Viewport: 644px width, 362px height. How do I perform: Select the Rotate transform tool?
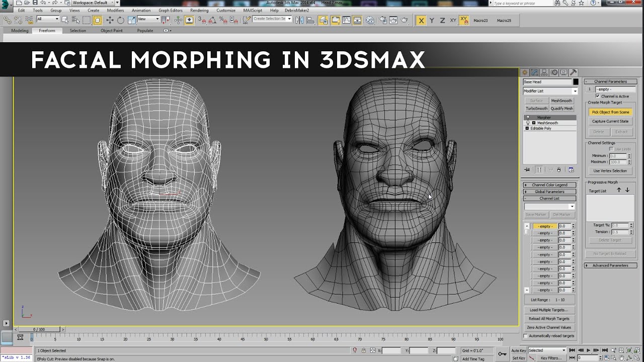[121, 21]
